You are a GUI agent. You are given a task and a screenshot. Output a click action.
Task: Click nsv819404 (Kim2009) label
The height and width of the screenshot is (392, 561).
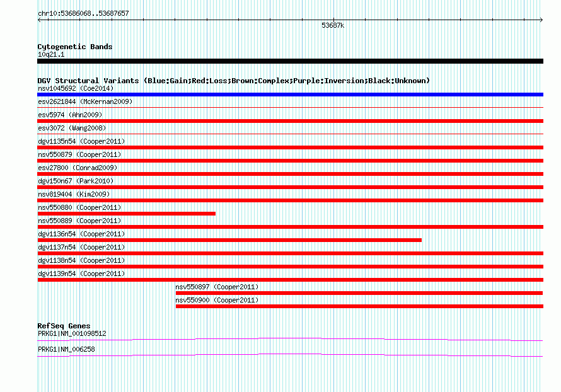point(74,194)
